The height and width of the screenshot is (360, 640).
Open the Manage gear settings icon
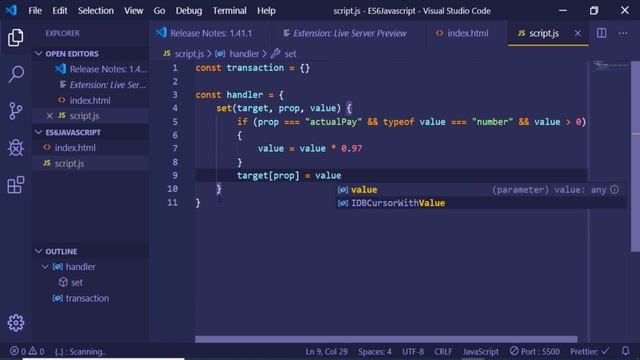tap(16, 323)
